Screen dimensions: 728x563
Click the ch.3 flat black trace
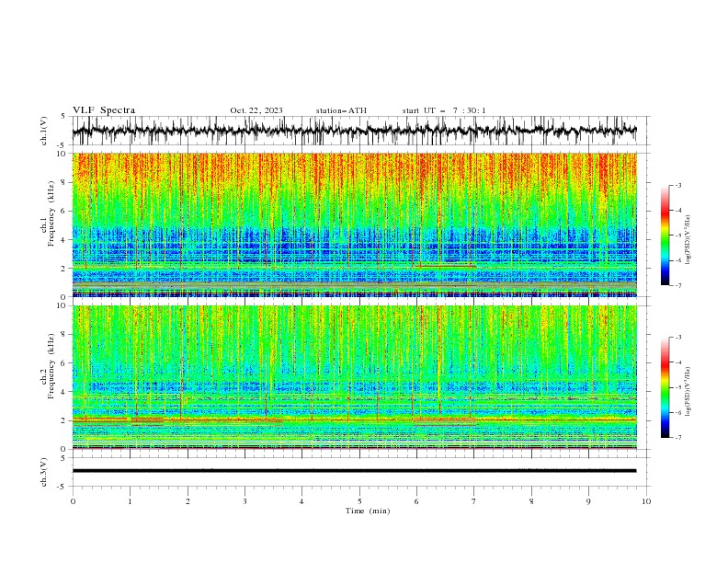click(354, 471)
